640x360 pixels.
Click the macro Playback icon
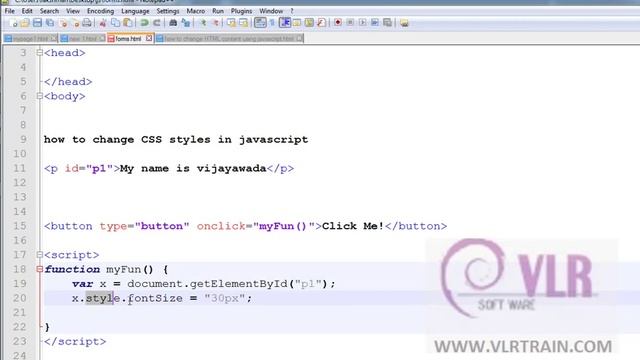[362, 23]
